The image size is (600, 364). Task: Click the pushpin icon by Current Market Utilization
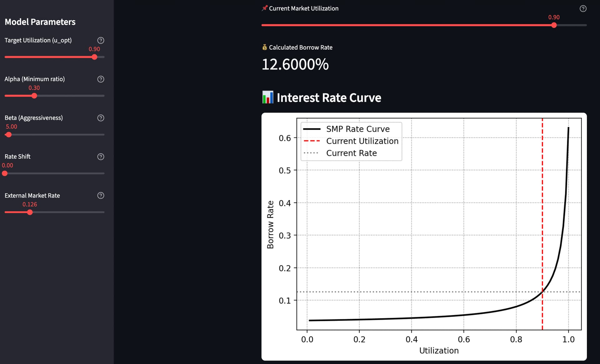point(265,8)
